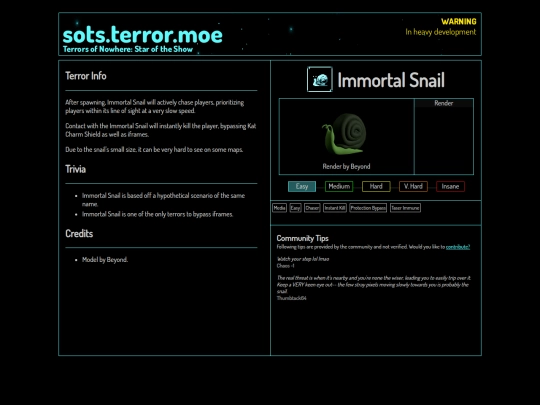
Task: Click the Easy tag in the tag row
Action: tap(295, 208)
